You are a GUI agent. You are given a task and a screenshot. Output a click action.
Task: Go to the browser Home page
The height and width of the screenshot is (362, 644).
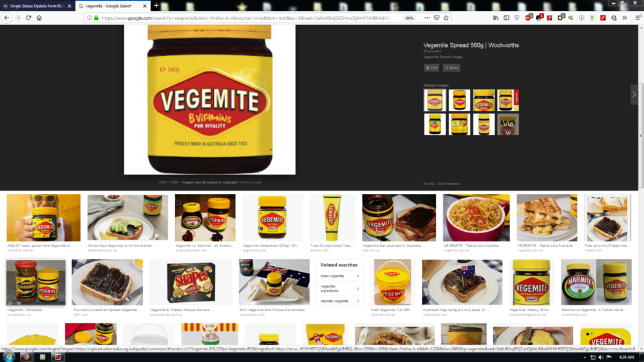click(x=39, y=18)
